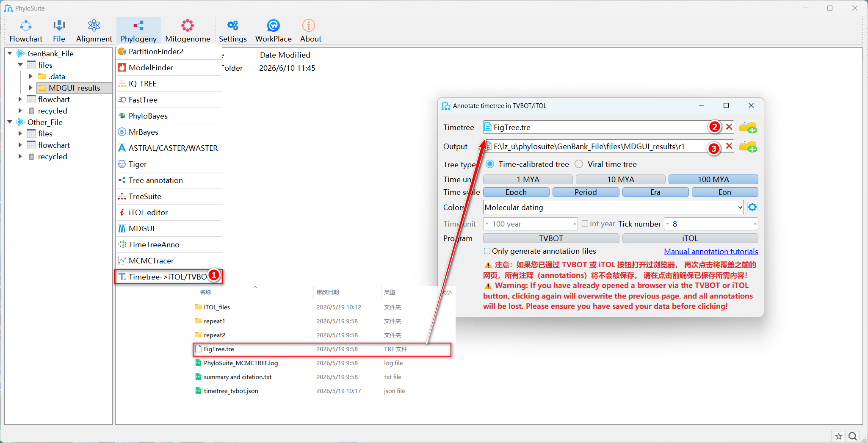Open Manual annotation tutorials link
The width and height of the screenshot is (868, 443).
pos(711,251)
